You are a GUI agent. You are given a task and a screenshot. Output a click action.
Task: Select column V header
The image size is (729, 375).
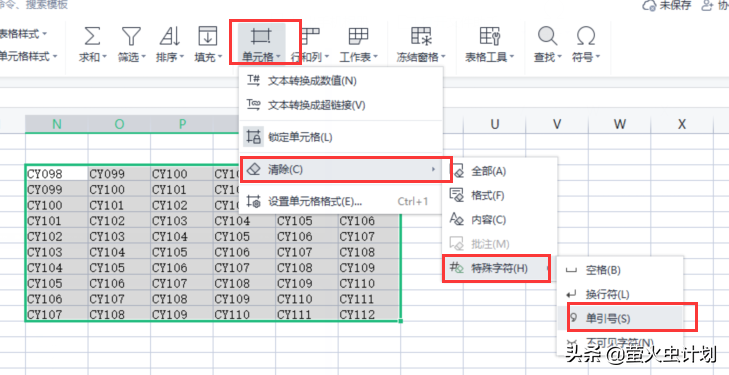point(557,124)
